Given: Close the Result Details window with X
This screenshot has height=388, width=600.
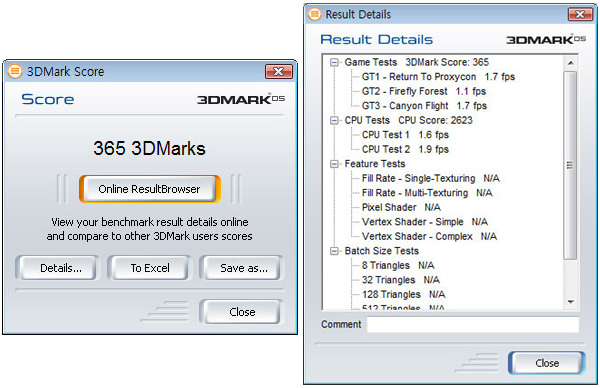Looking at the screenshot, I should 580,15.
